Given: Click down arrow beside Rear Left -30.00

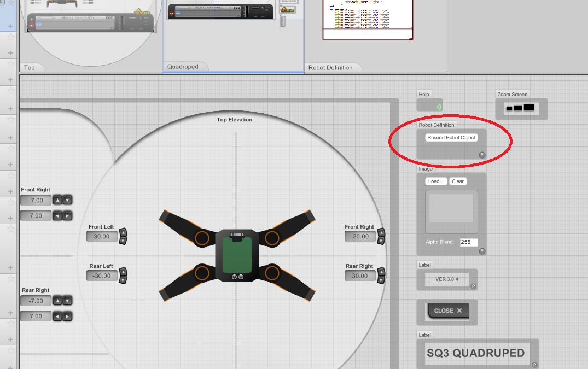Looking at the screenshot, I should coord(123,280).
